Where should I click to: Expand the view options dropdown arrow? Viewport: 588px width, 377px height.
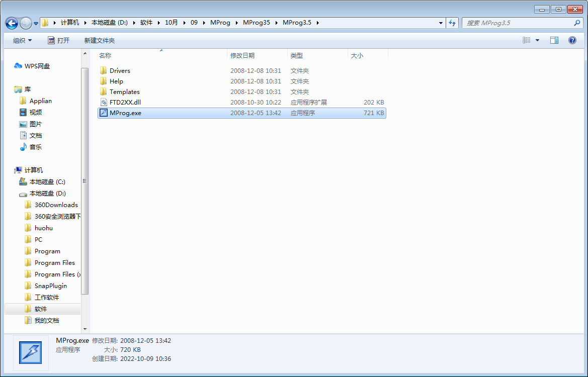537,40
